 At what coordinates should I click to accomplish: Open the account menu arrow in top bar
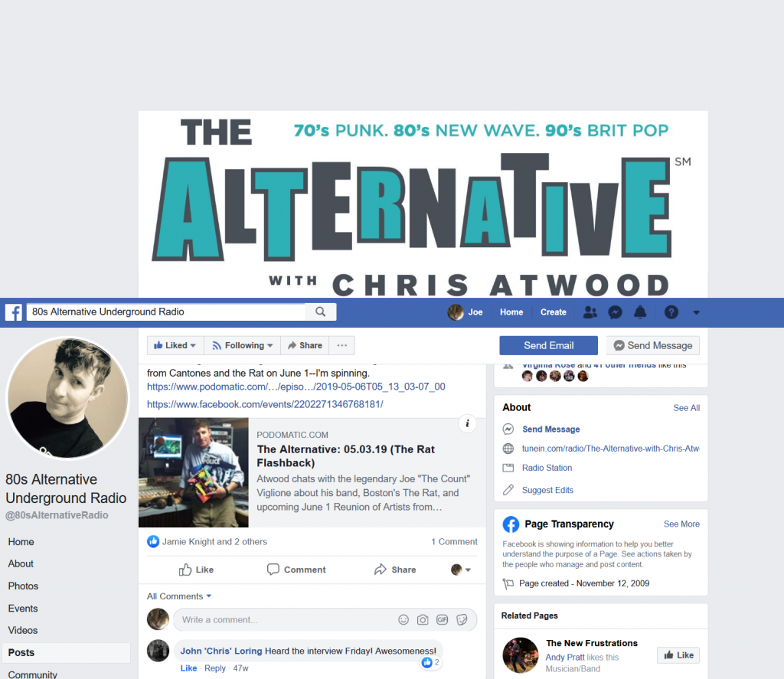pyautogui.click(x=696, y=312)
